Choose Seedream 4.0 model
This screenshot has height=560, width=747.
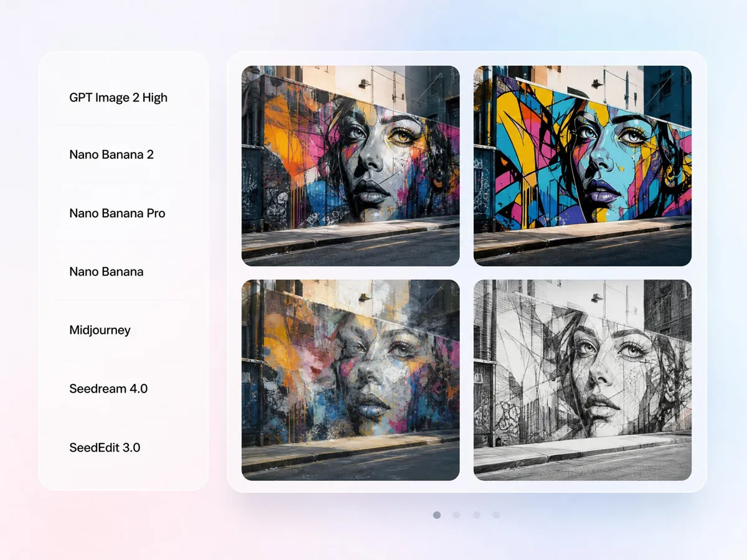click(108, 389)
